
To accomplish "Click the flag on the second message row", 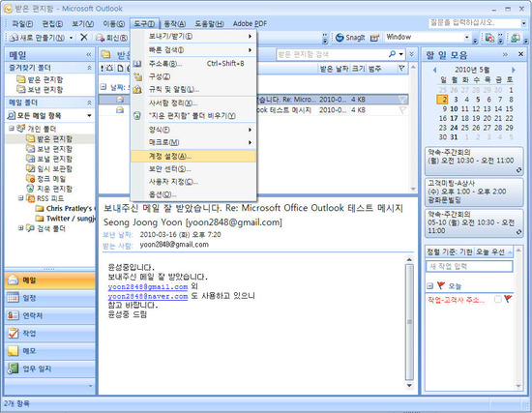I will [402, 110].
